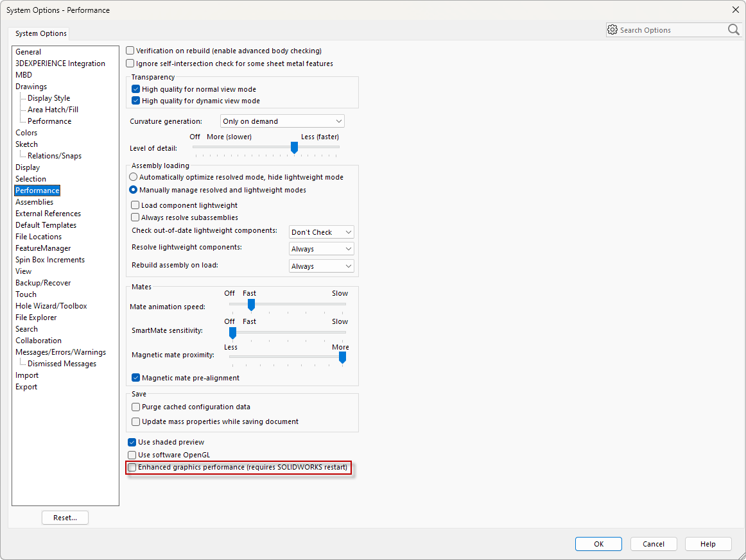The height and width of the screenshot is (560, 746).
Task: Enable Load component lightweight
Action: point(135,205)
